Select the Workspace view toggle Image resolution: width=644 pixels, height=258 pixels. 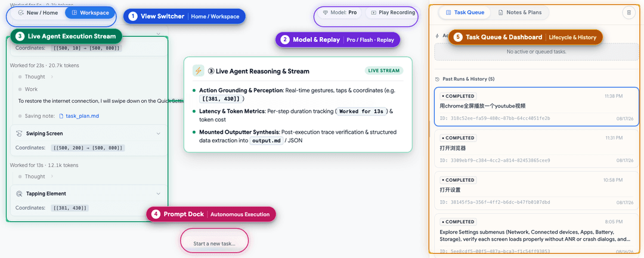click(x=90, y=13)
